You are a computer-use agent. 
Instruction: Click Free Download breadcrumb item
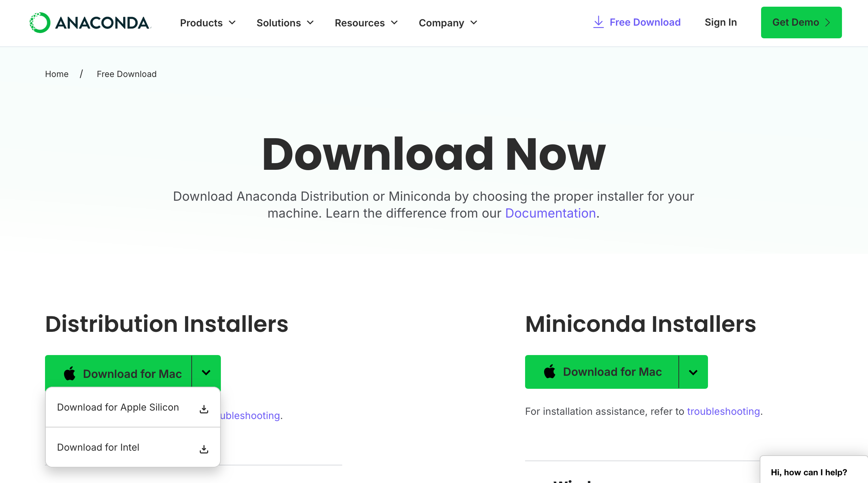point(127,74)
